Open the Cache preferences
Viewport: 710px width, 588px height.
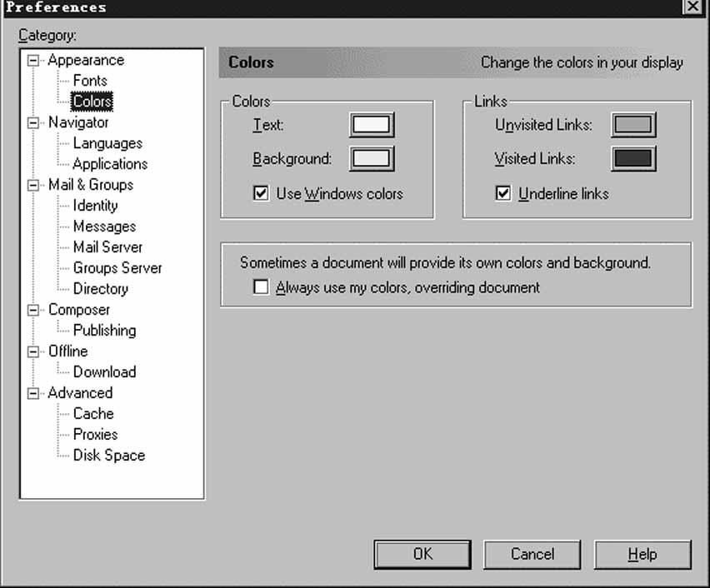point(93,414)
